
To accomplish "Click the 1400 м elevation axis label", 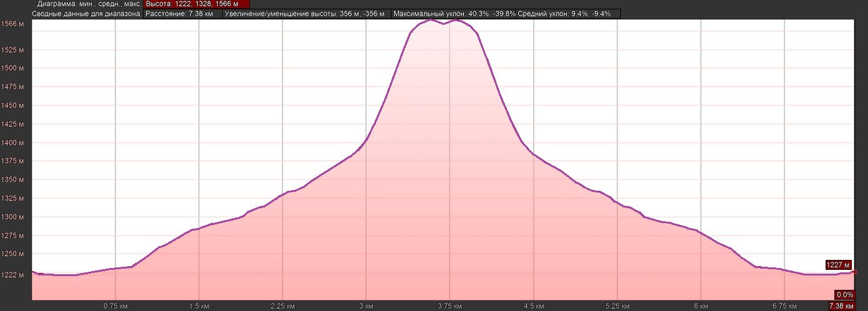I will [x=12, y=143].
